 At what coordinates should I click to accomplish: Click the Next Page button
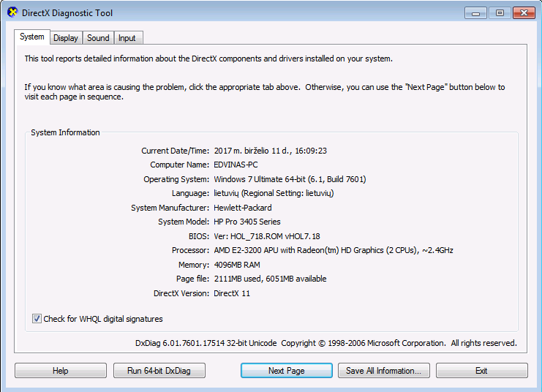[286, 371]
